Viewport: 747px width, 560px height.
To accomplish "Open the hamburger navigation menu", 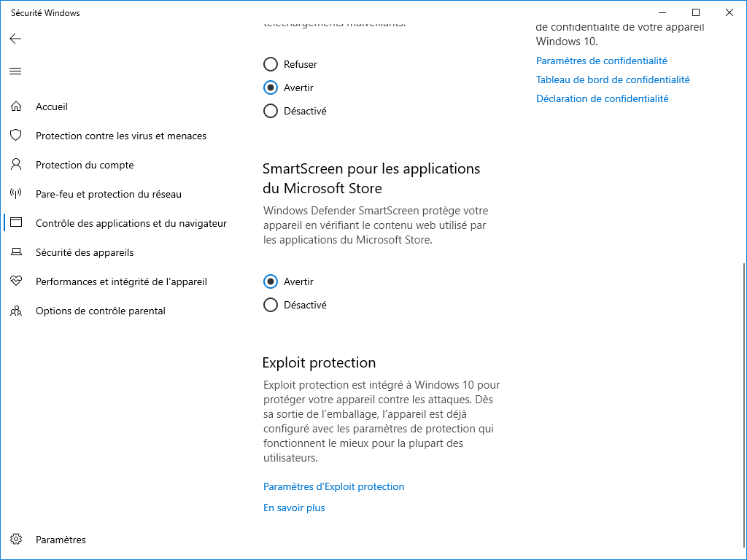I will [15, 71].
